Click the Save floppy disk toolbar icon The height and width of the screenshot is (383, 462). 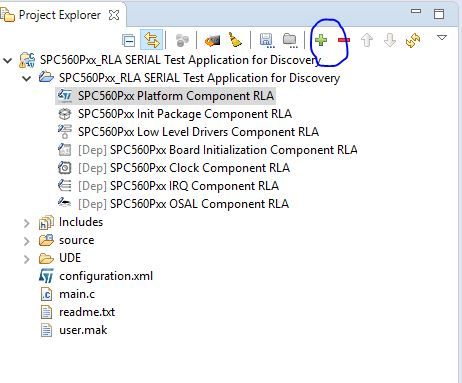266,40
